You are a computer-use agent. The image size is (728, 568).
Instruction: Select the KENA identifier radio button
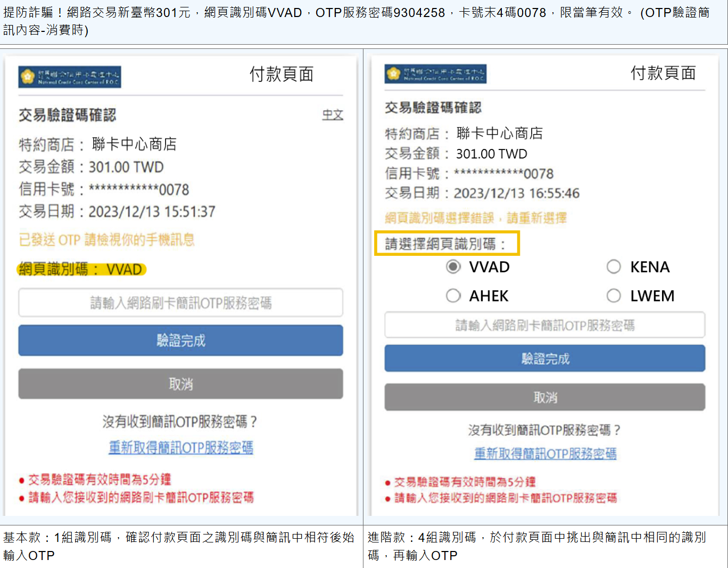[x=614, y=266]
